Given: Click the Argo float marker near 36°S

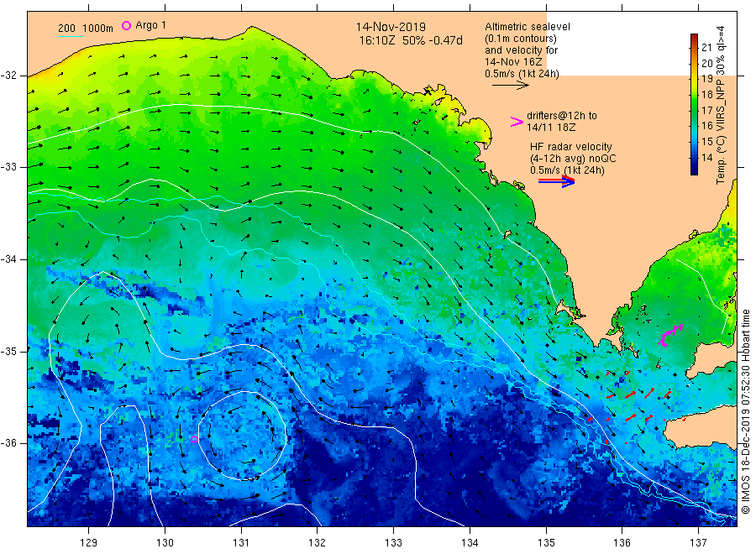Looking at the screenshot, I should (194, 439).
